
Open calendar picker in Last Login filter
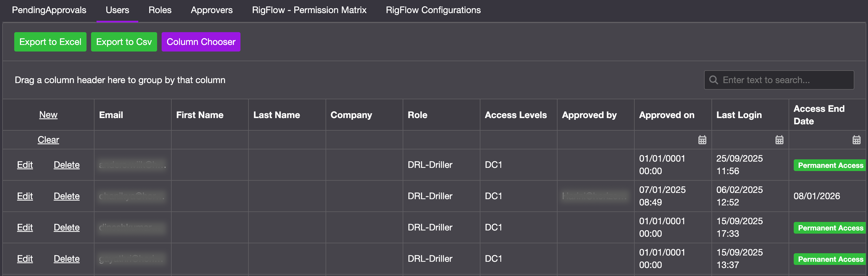(779, 140)
